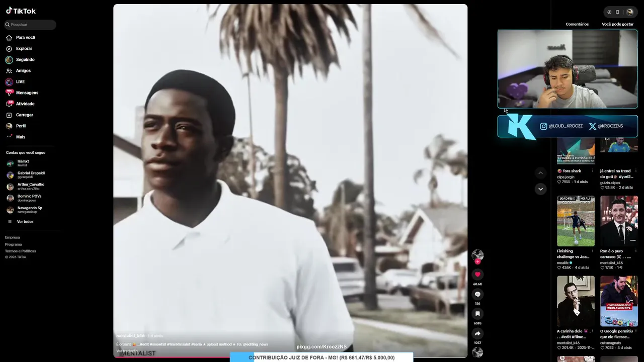Click the Carregar upload icon

click(9, 115)
